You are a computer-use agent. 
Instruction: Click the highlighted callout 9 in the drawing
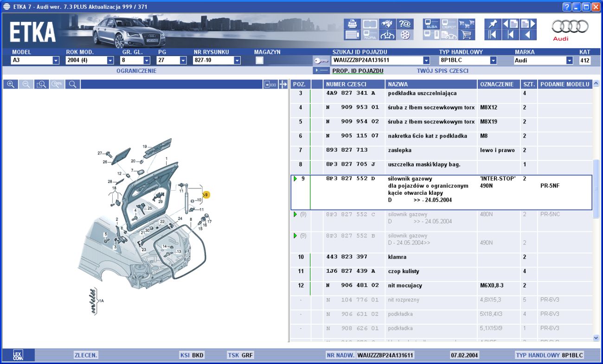206,195
